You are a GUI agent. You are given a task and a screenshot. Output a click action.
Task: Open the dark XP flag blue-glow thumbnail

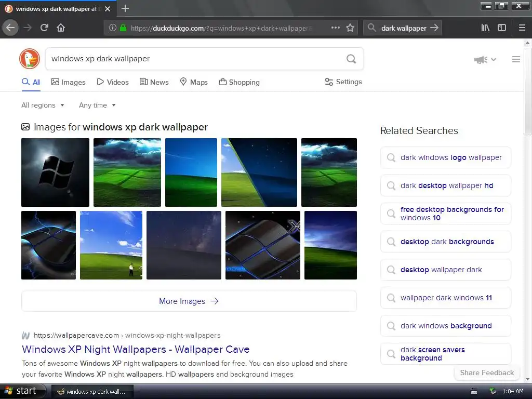(x=263, y=245)
